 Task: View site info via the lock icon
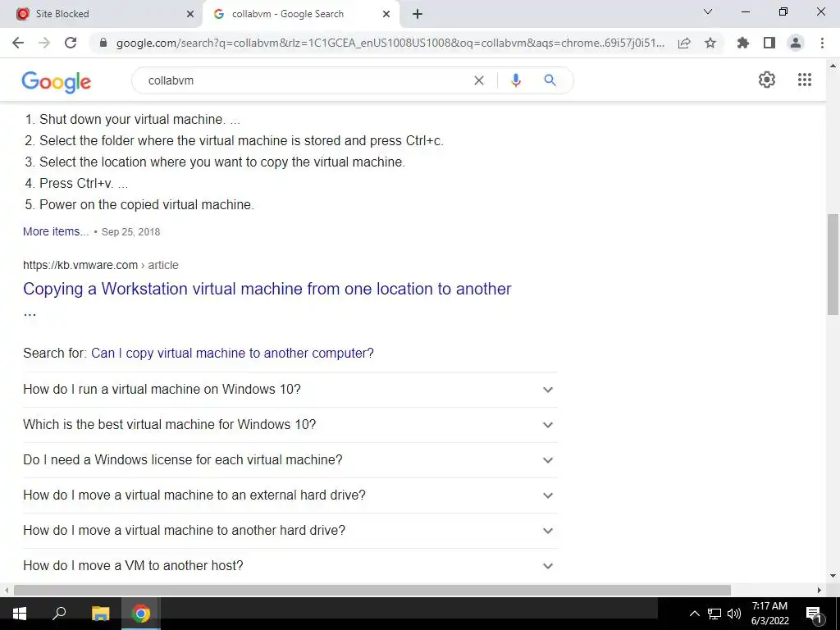[x=103, y=43]
